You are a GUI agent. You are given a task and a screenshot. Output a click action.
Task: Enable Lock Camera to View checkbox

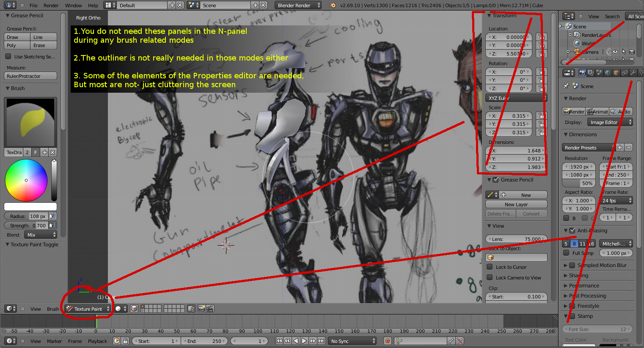pyautogui.click(x=490, y=277)
